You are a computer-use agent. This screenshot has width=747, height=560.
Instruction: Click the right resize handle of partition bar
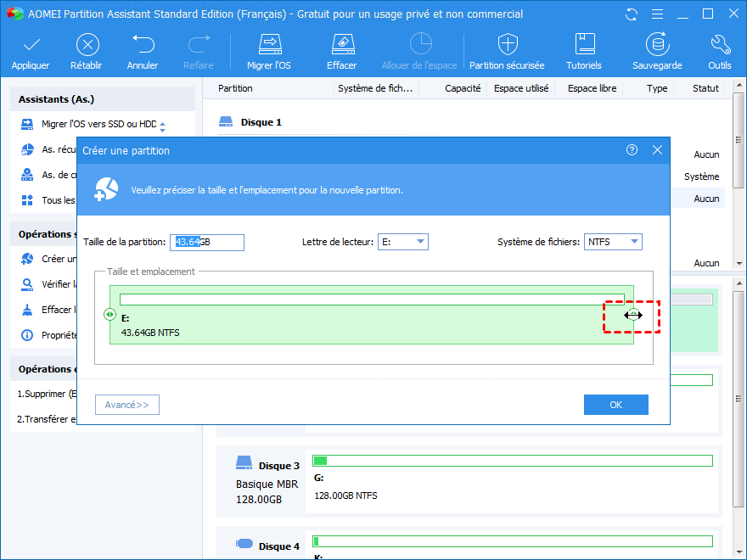633,315
